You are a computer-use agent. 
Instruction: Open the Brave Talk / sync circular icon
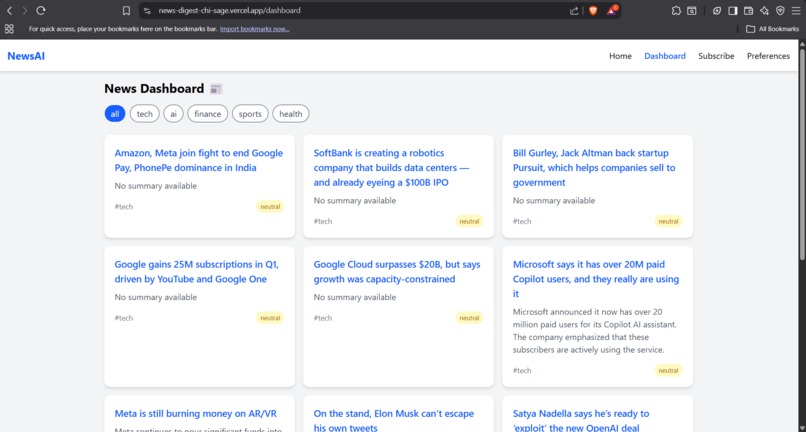click(717, 10)
